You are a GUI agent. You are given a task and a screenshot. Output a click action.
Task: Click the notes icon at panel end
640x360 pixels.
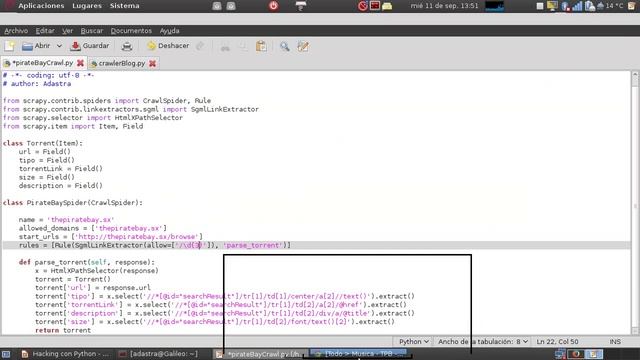pos(631,6)
